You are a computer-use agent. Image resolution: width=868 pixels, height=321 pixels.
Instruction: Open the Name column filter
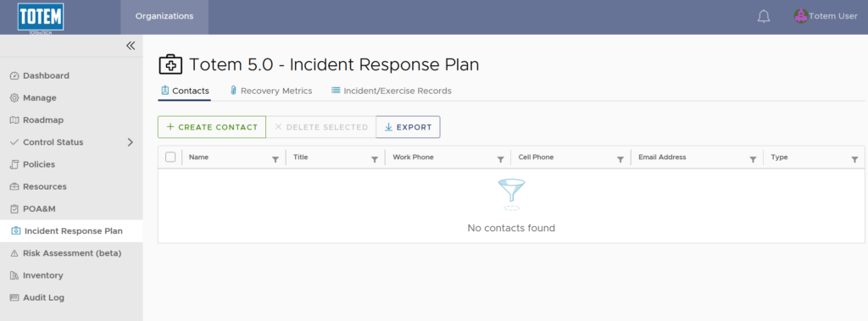[275, 159]
